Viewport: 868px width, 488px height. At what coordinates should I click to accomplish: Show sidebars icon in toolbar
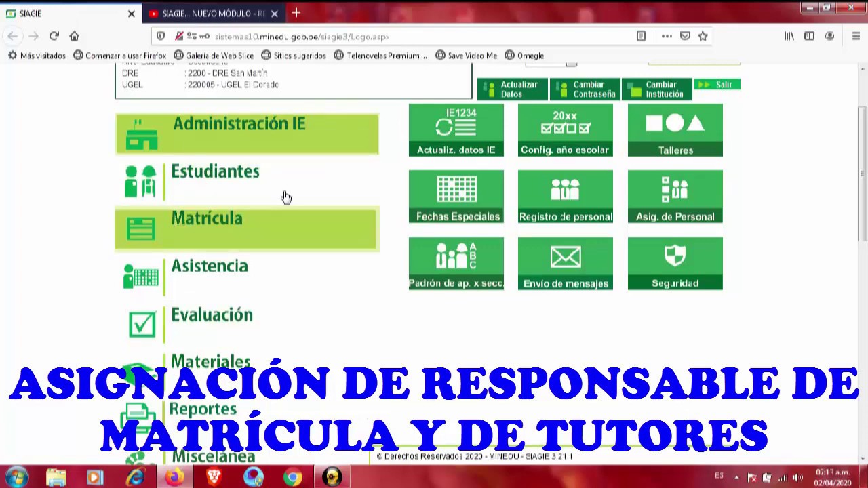pyautogui.click(x=809, y=36)
